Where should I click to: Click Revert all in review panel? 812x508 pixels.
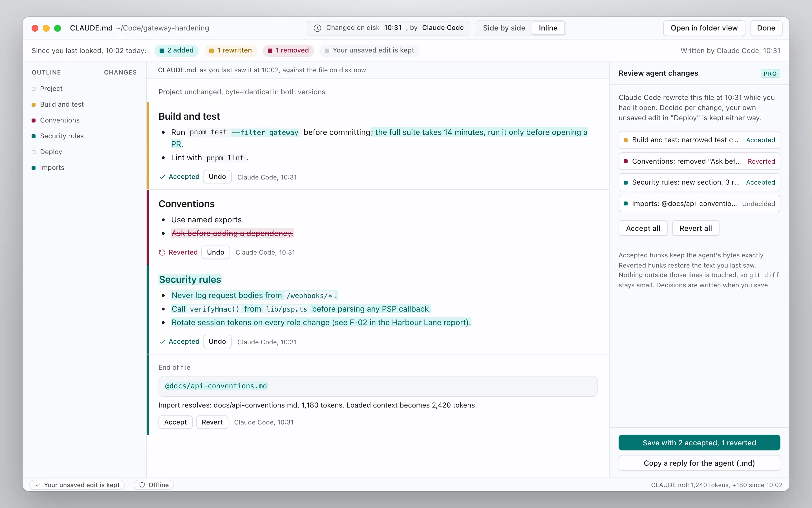[x=696, y=229]
